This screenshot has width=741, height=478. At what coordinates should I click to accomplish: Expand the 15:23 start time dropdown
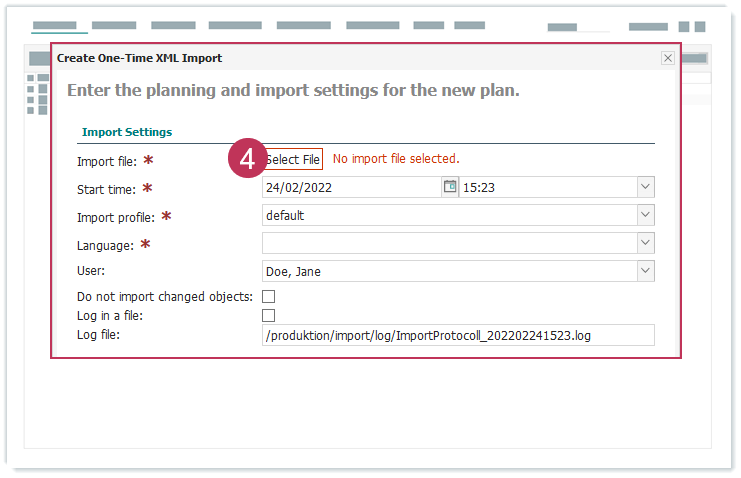click(645, 187)
